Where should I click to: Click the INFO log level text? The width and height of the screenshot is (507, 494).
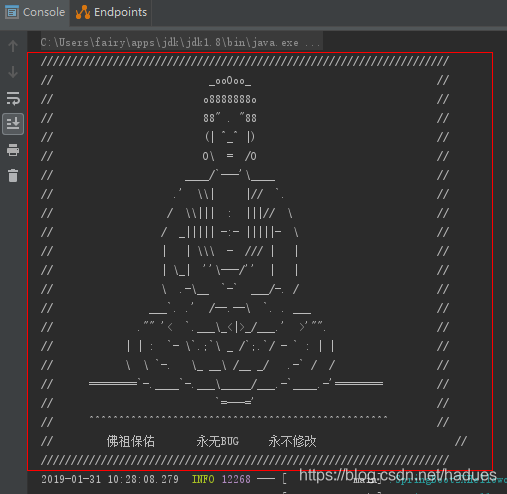[203, 479]
